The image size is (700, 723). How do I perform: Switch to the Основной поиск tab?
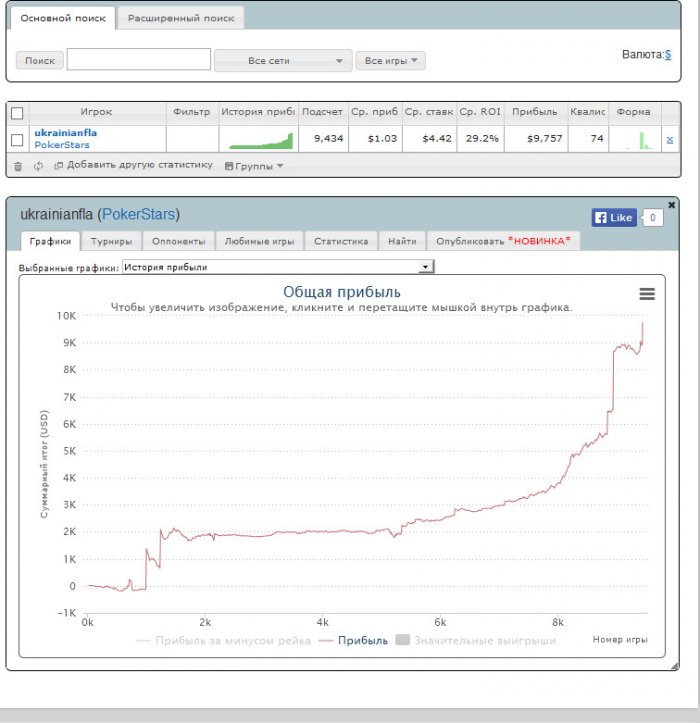tap(63, 18)
